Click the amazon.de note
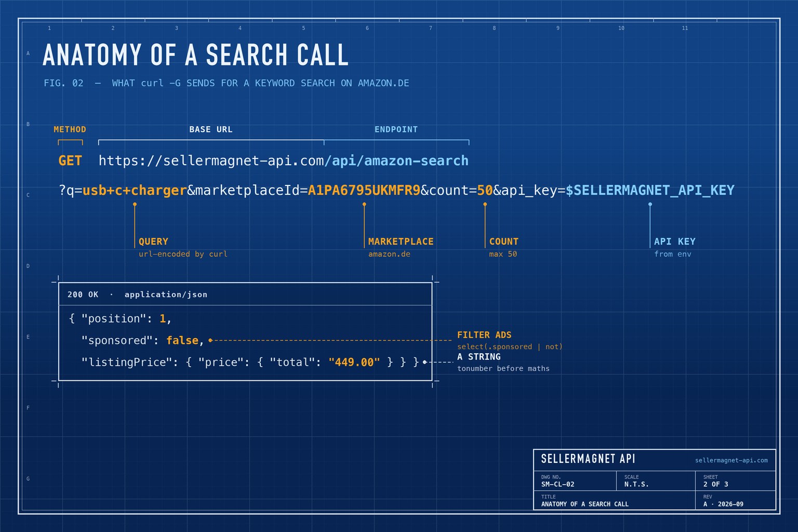 (x=389, y=254)
